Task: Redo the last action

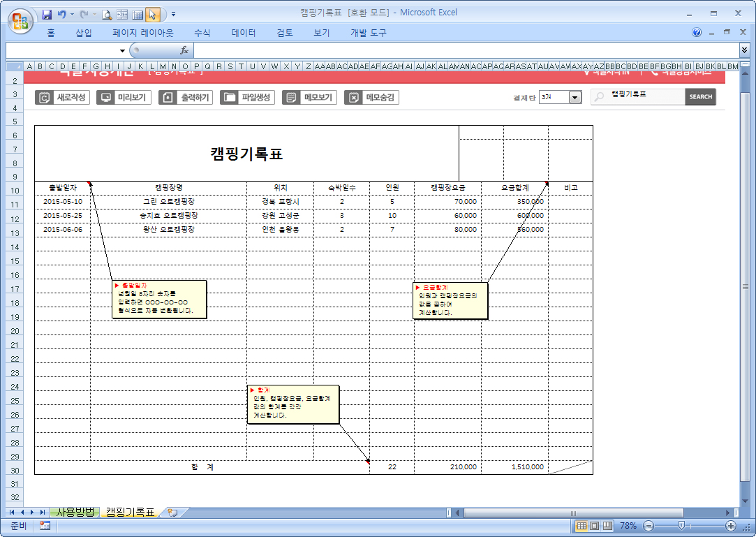Action: [x=84, y=15]
